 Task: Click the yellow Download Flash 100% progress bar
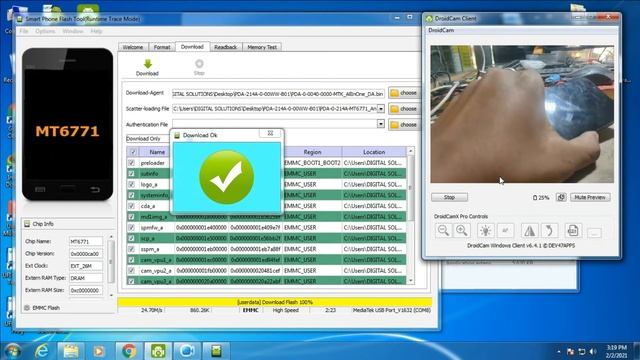point(275,302)
